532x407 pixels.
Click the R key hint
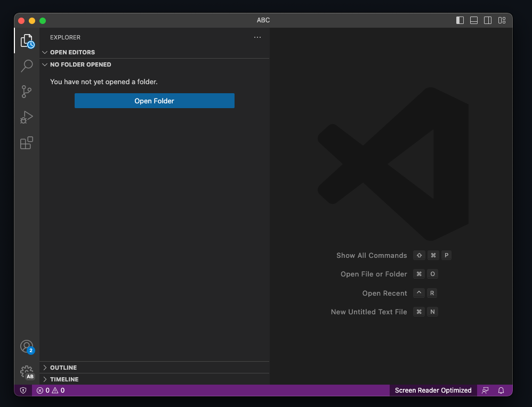click(432, 293)
